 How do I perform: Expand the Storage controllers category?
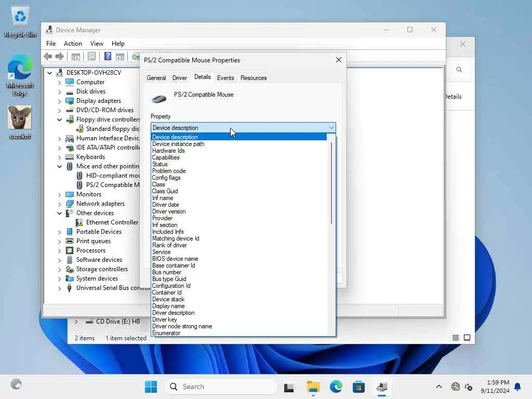click(x=59, y=270)
